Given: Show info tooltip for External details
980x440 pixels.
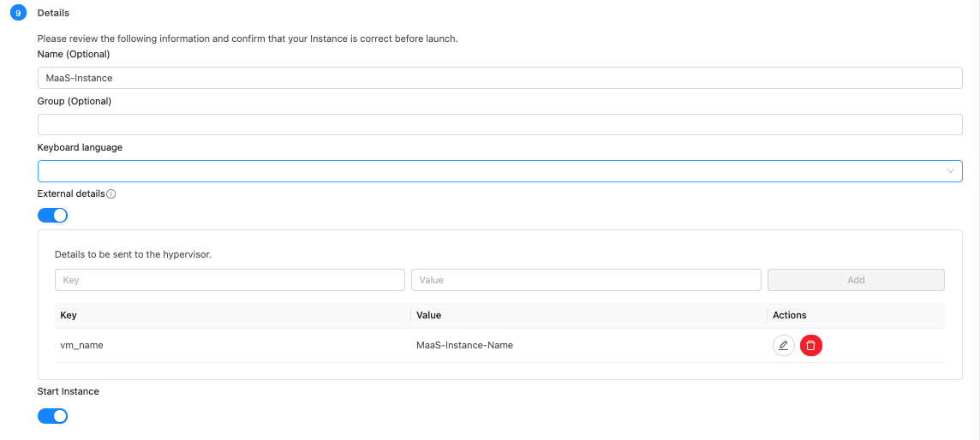Looking at the screenshot, I should click(x=111, y=194).
